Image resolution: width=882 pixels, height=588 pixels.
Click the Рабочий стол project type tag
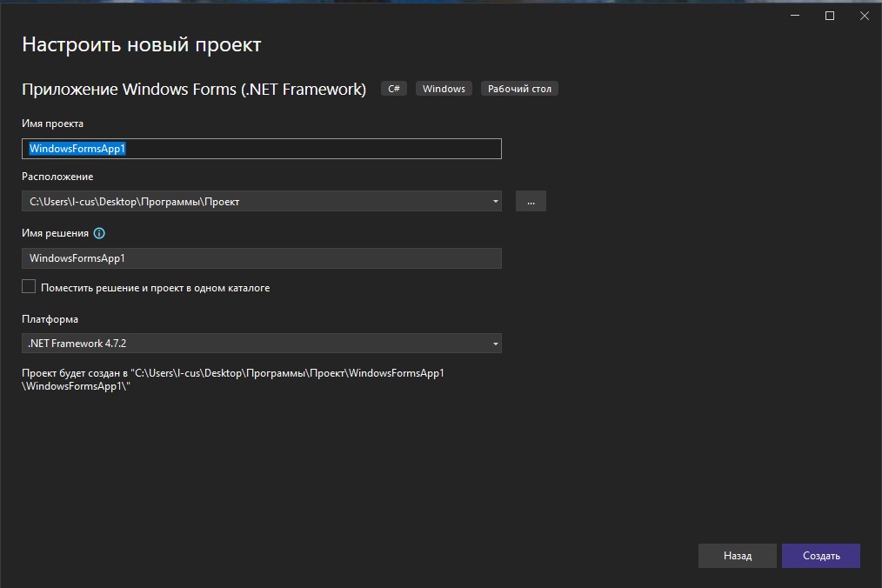pyautogui.click(x=518, y=88)
